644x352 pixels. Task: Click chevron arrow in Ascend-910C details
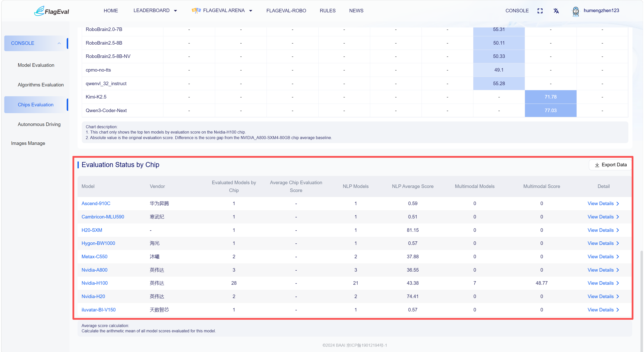[x=618, y=204]
